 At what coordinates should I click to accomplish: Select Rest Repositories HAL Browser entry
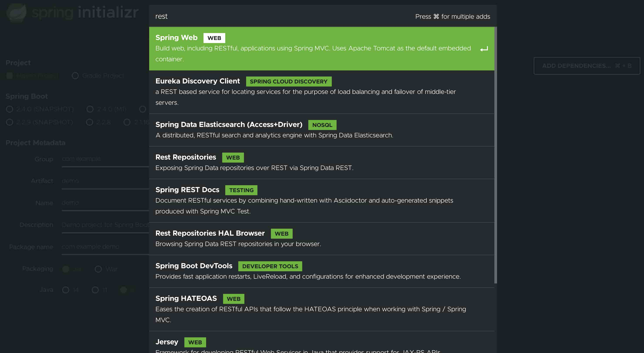[323, 238]
